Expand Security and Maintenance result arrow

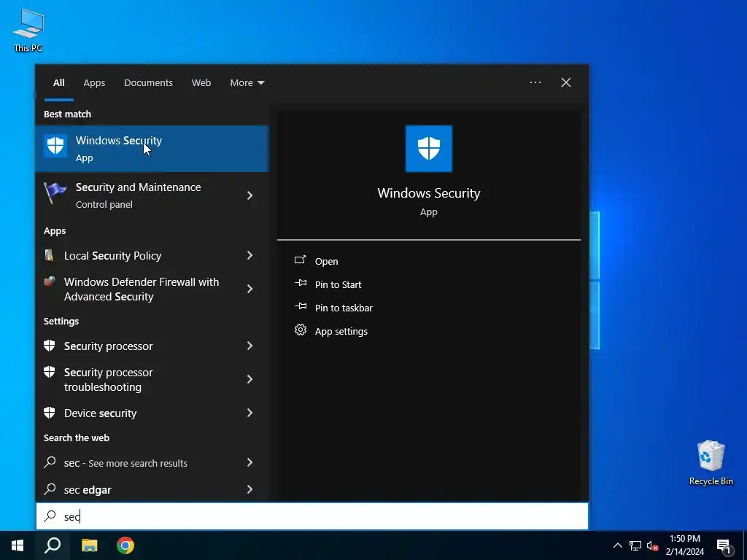pos(250,195)
